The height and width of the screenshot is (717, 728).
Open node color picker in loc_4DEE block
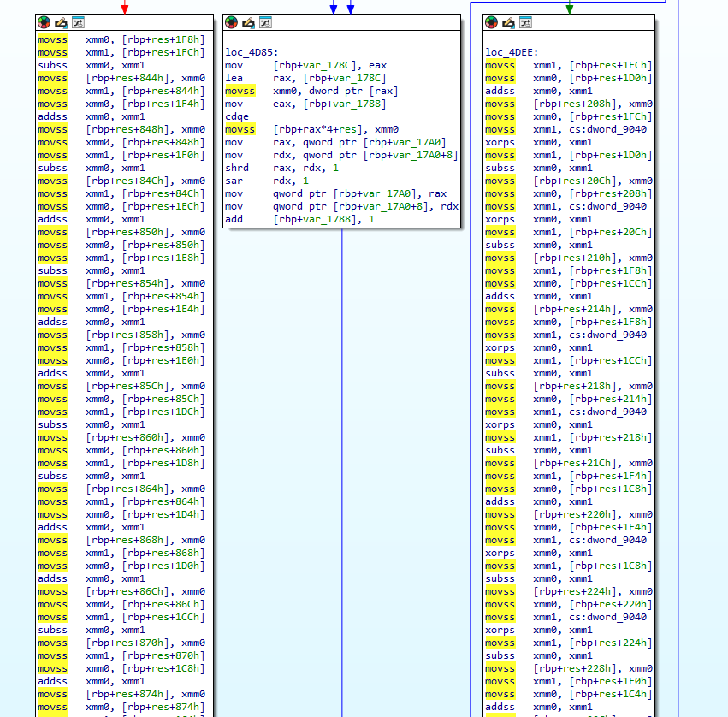point(491,22)
